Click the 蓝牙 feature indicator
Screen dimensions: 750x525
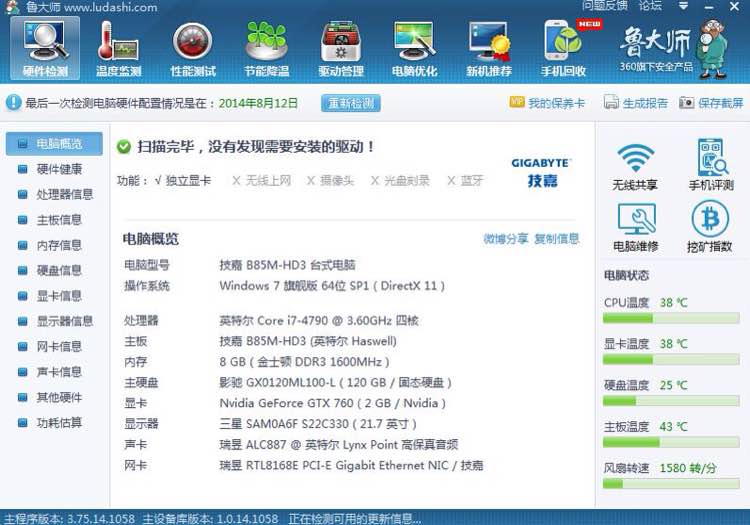tap(465, 180)
